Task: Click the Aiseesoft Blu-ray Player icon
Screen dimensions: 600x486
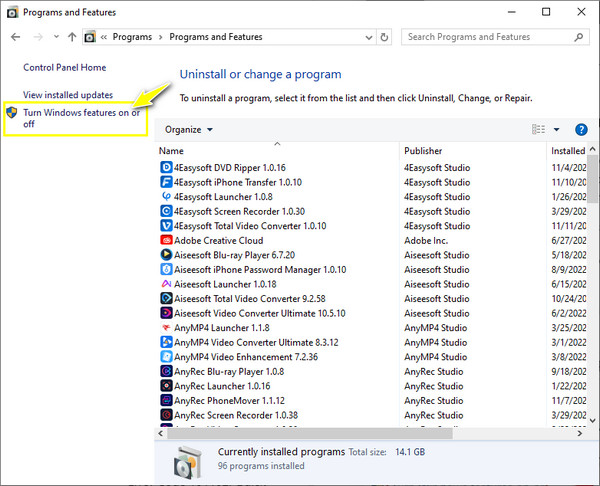Action: click(166, 254)
